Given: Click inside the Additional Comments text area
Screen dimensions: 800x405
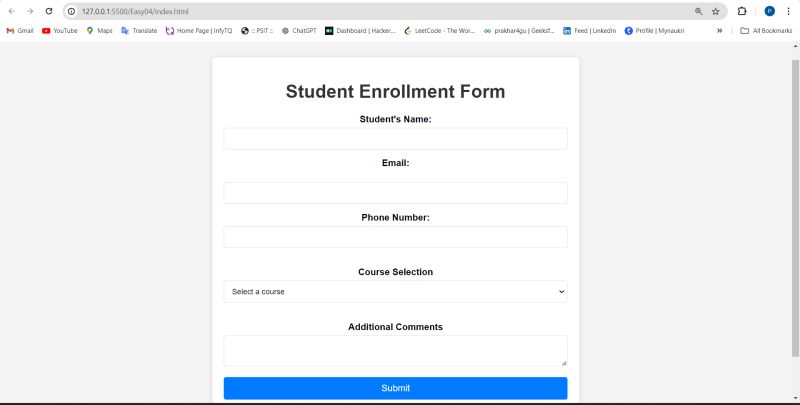Looking at the screenshot, I should pos(395,351).
